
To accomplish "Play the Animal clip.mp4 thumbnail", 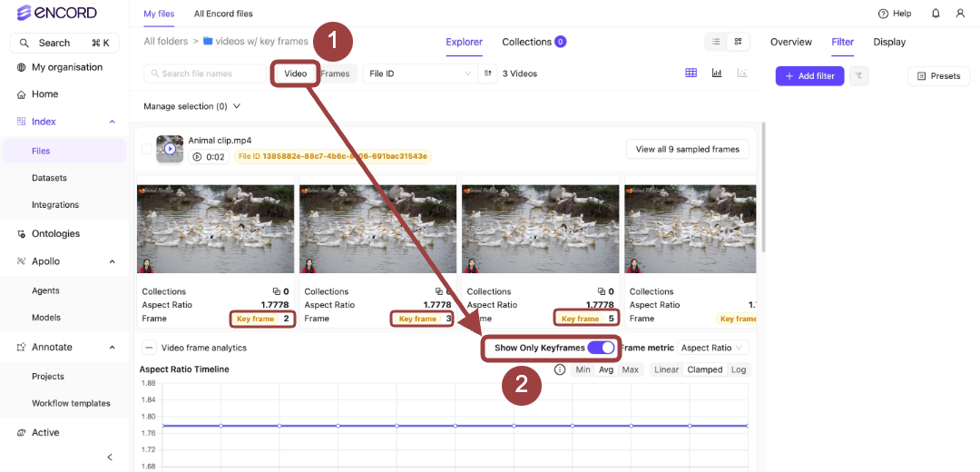I will point(170,149).
